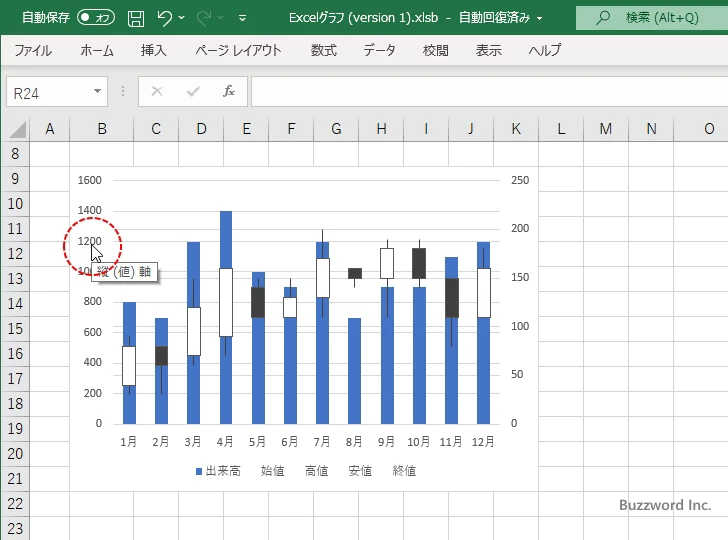Open the ヘルプ tab
The width and height of the screenshot is (728, 540).
(545, 50)
